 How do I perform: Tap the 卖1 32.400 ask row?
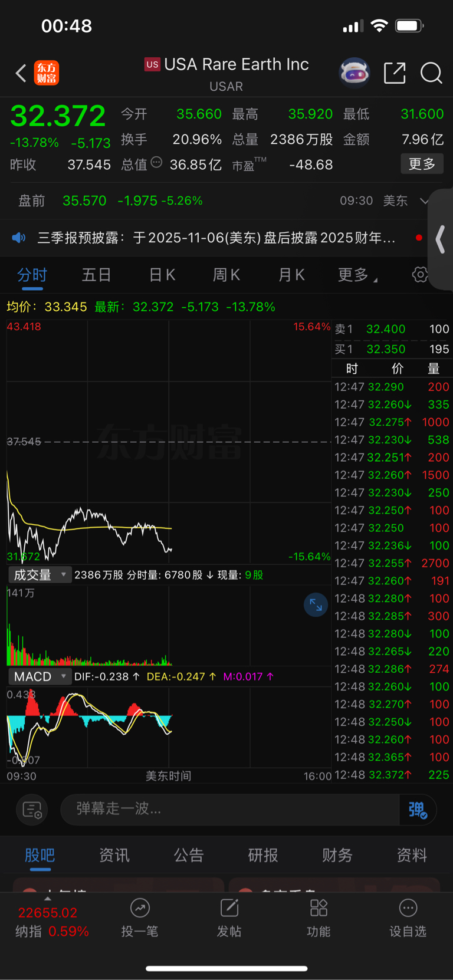[x=392, y=329]
